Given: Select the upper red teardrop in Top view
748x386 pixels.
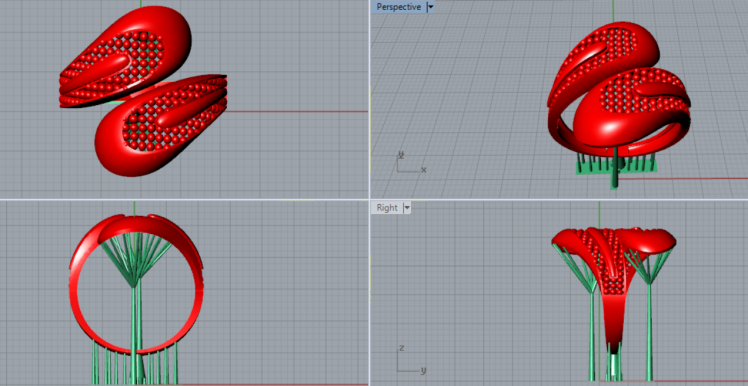Looking at the screenshot, I should (126, 55).
